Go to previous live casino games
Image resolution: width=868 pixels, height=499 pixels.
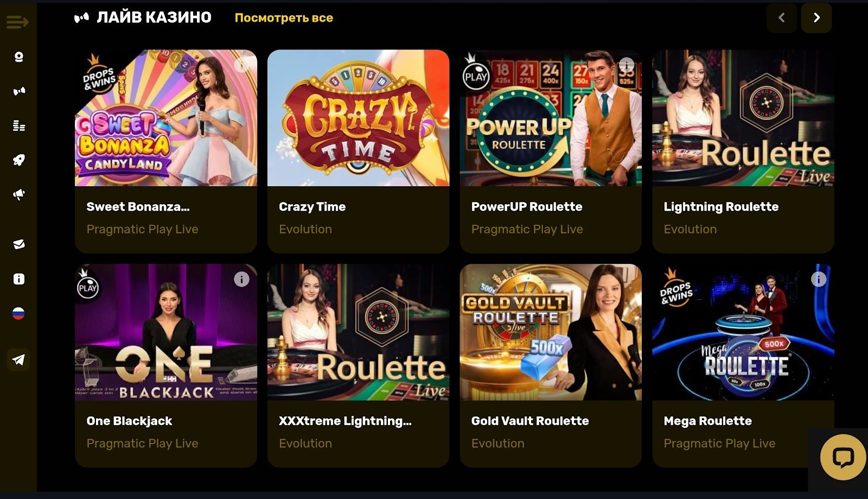(782, 18)
